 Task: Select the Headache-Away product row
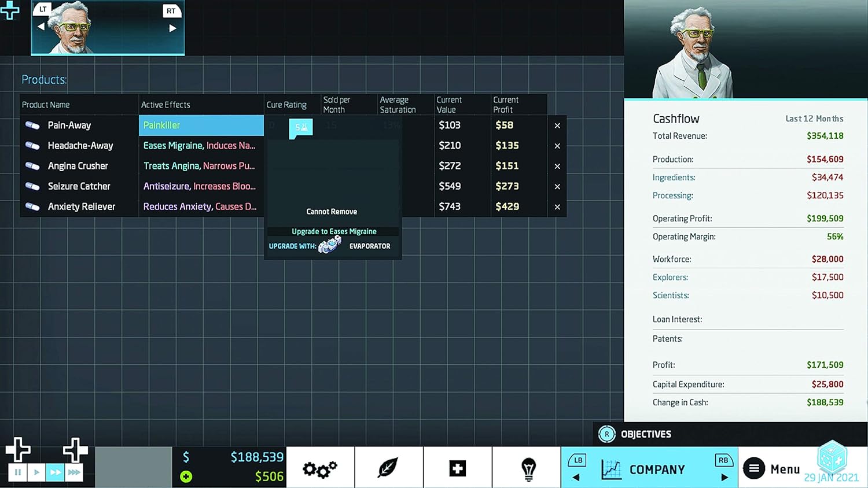point(80,146)
